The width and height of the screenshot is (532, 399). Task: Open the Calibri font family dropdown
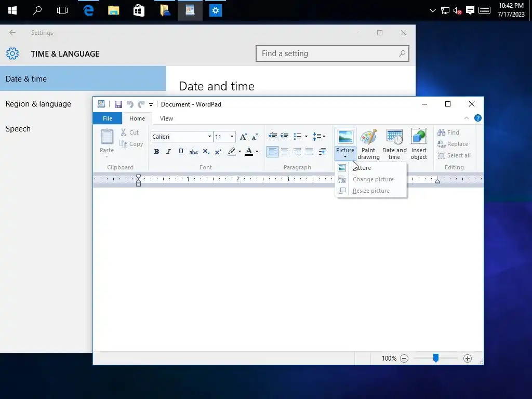click(209, 137)
